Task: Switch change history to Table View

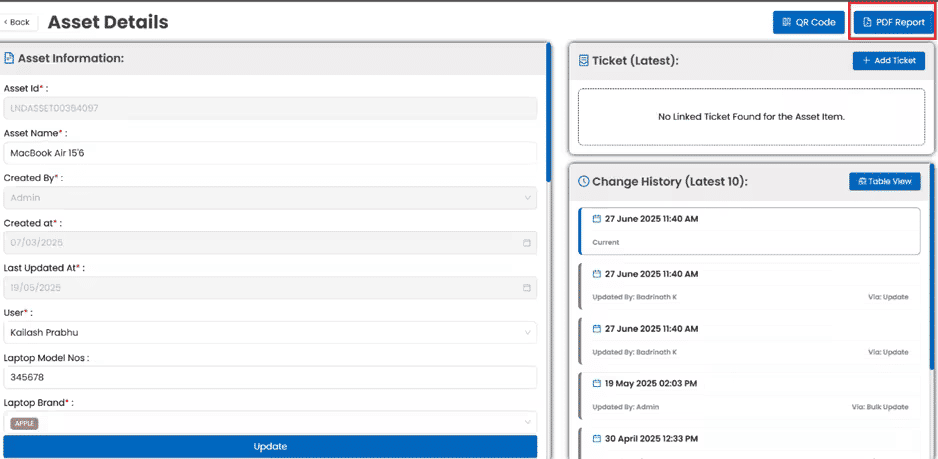Action: point(884,182)
